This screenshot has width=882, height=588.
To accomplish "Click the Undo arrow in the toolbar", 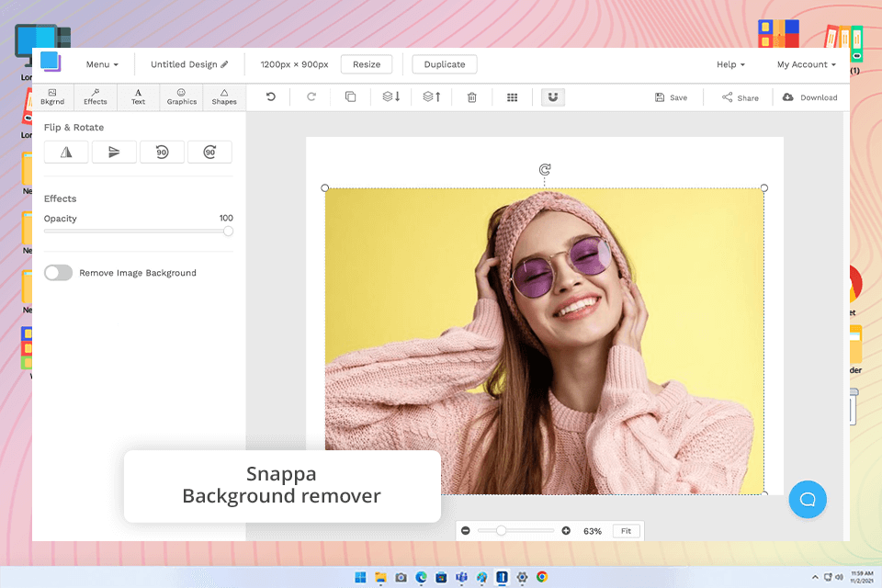I will click(x=270, y=97).
